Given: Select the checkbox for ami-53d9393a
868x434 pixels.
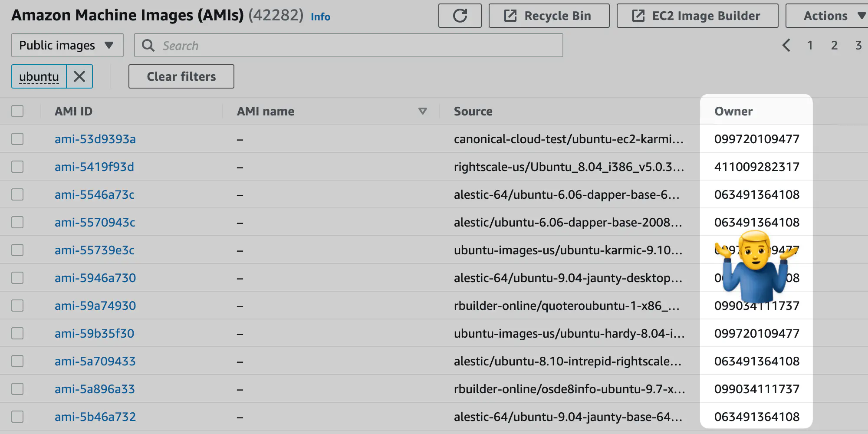Looking at the screenshot, I should [x=17, y=139].
